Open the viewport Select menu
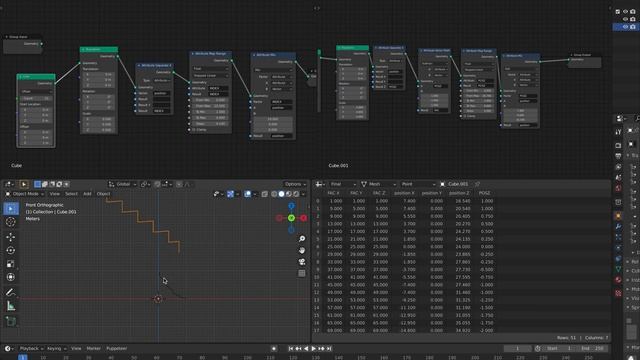The height and width of the screenshot is (360, 640). (x=71, y=194)
